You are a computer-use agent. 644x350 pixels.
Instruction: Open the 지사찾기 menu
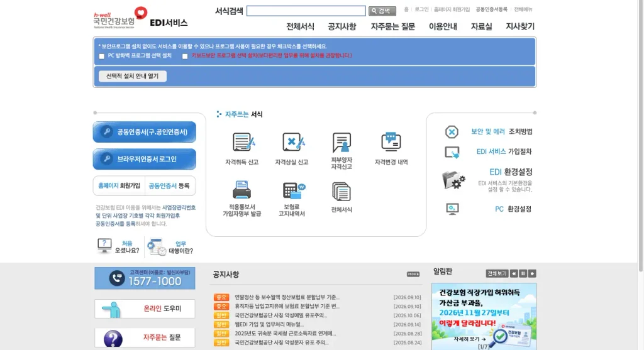coord(520,26)
